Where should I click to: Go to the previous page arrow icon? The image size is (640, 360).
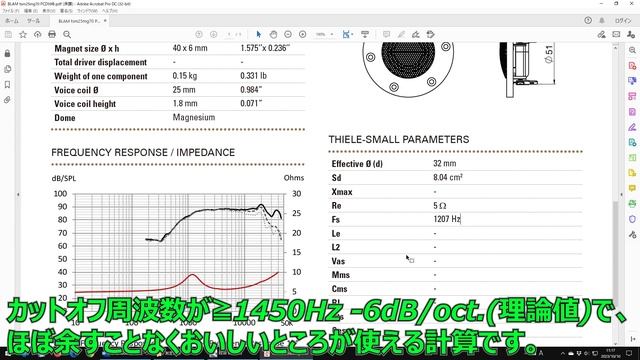(x=199, y=35)
